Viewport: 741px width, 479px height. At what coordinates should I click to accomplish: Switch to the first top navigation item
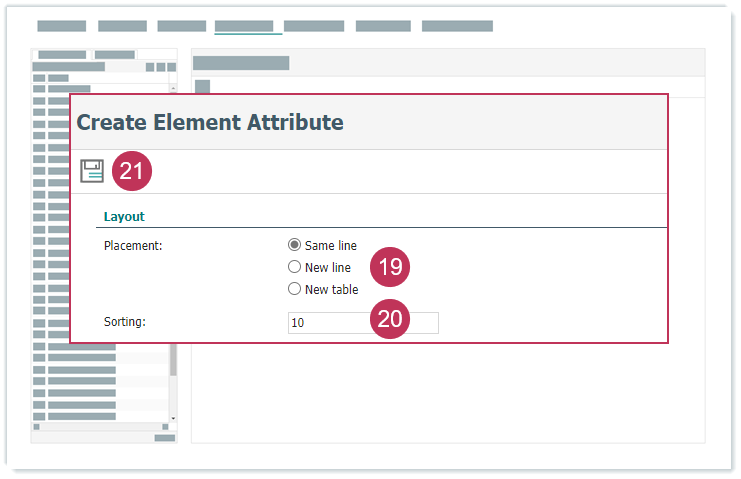coord(62,26)
